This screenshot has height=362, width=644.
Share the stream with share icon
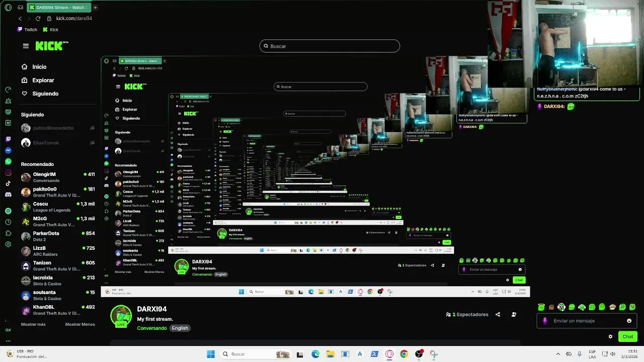tap(498, 315)
